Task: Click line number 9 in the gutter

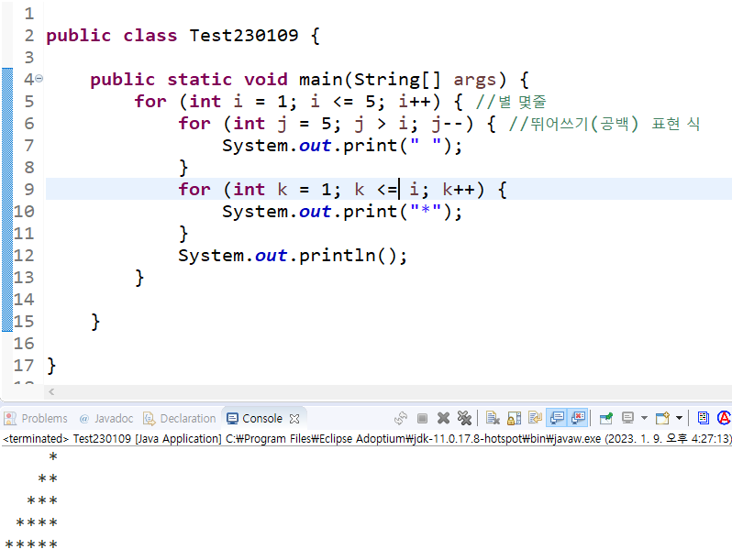Action: click(x=29, y=190)
